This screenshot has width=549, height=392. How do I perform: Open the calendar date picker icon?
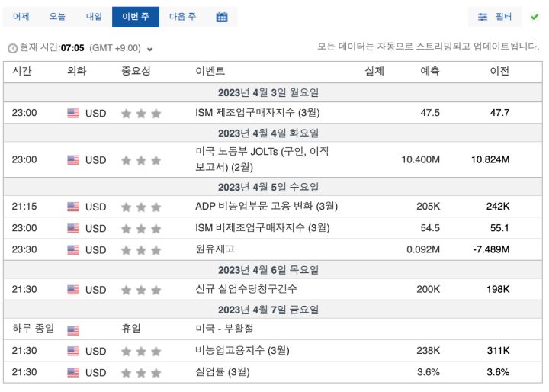tap(222, 17)
